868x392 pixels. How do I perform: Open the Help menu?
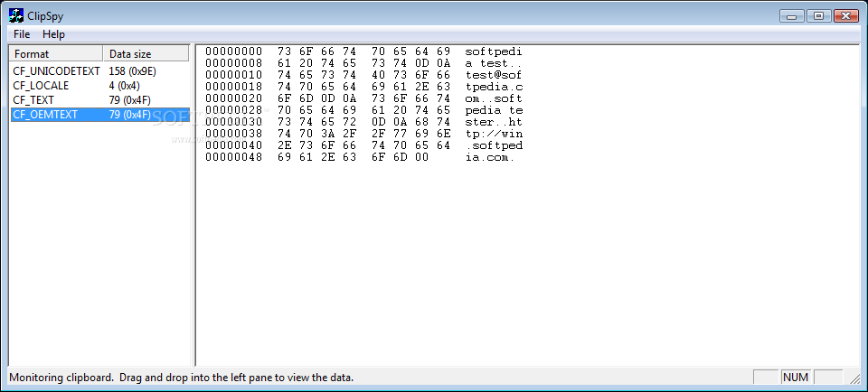click(53, 34)
